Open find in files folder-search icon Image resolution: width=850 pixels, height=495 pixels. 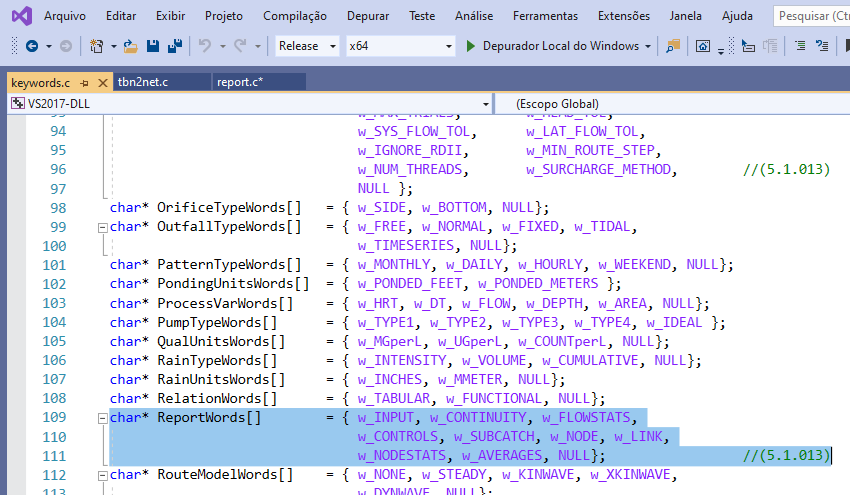673,46
